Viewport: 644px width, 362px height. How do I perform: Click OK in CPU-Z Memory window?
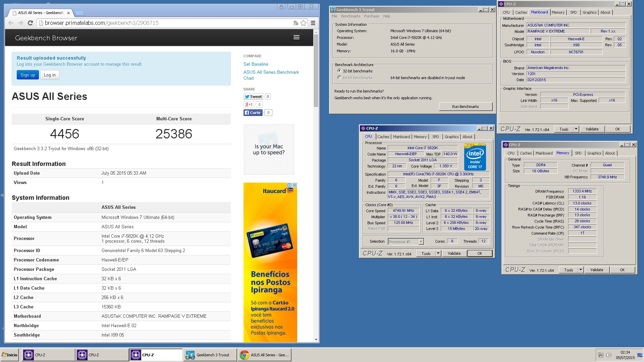click(622, 270)
